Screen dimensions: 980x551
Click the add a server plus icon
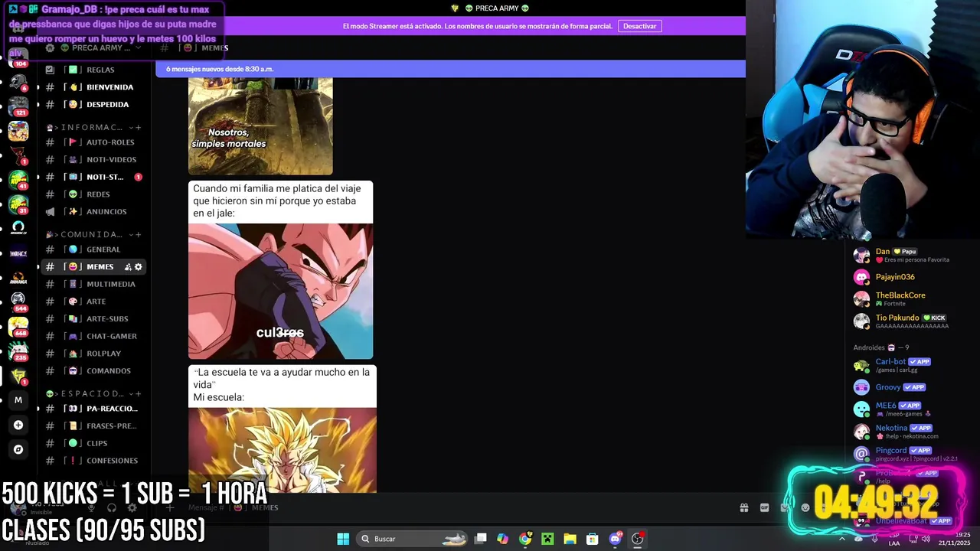coord(18,425)
